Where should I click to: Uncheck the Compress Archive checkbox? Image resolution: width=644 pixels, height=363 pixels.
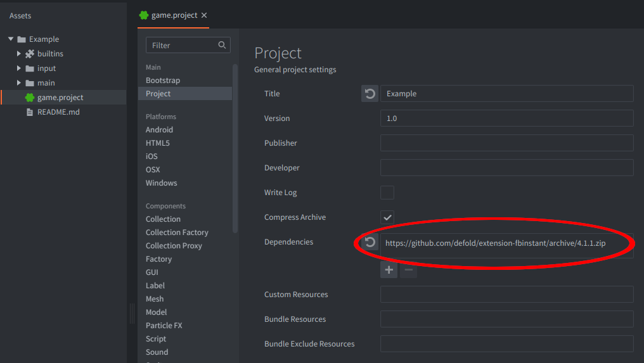[387, 217]
